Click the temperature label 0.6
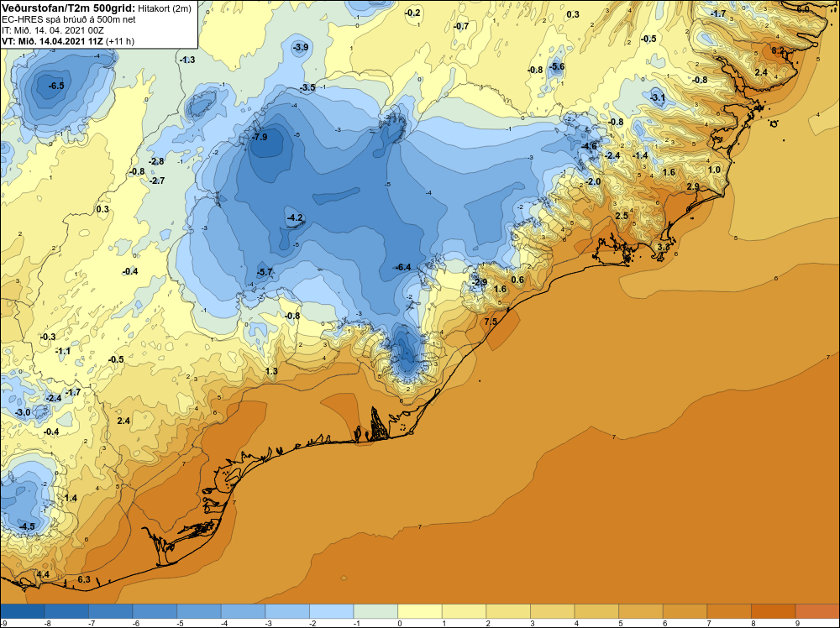The width and height of the screenshot is (840, 628). (x=517, y=280)
